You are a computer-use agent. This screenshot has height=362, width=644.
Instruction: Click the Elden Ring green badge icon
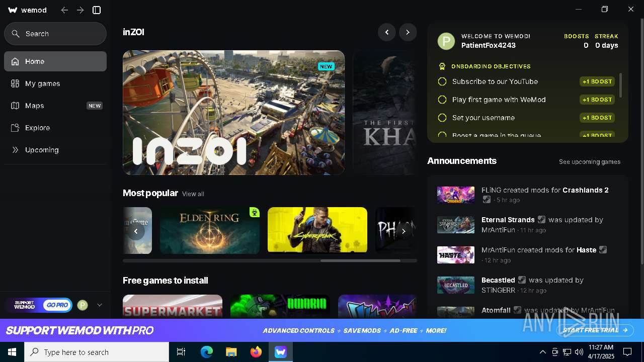point(255,212)
